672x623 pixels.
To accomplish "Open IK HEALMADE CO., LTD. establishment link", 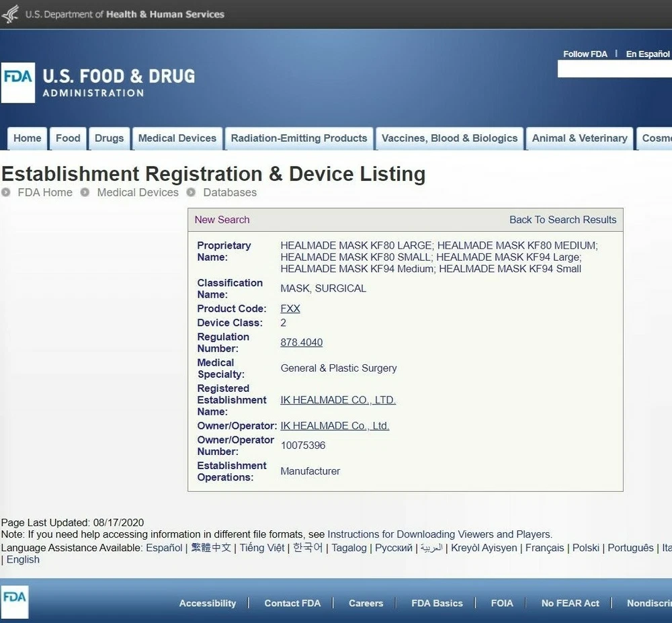I will tap(337, 400).
